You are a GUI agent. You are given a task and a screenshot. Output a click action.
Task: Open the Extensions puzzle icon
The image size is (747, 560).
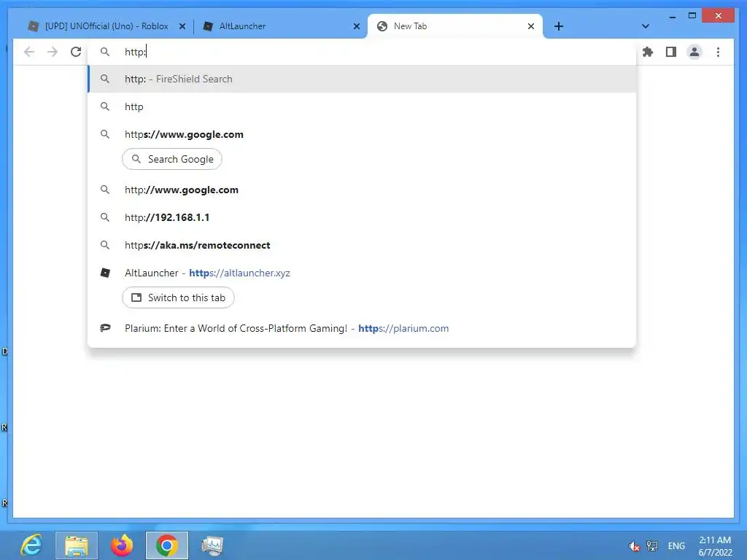click(x=648, y=52)
